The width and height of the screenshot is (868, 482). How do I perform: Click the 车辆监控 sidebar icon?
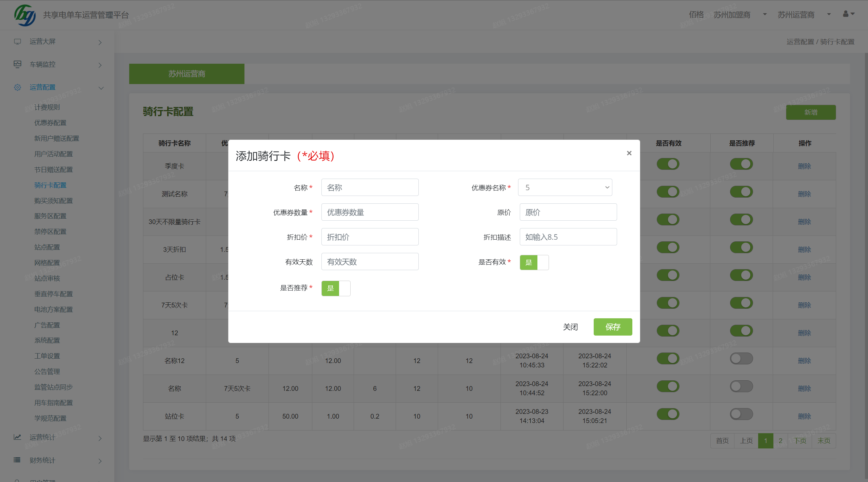click(17, 64)
